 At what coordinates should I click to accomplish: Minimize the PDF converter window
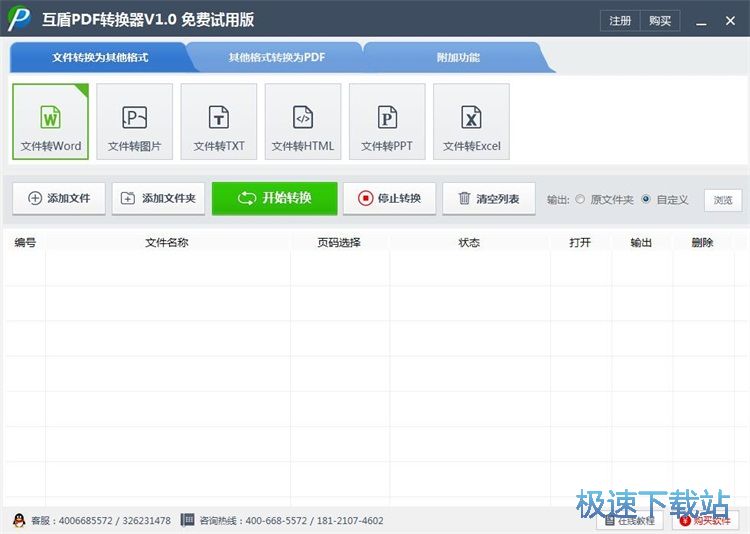tap(701, 21)
